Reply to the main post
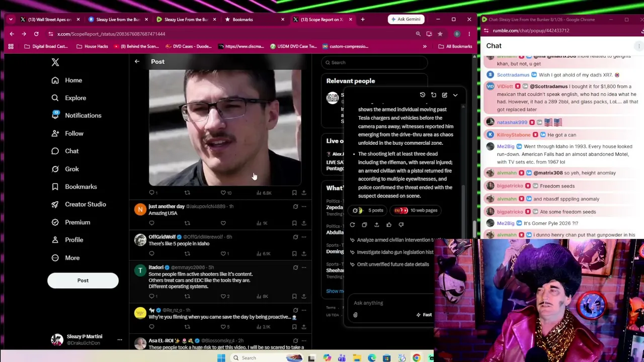This screenshot has height=362, width=644. (x=152, y=193)
